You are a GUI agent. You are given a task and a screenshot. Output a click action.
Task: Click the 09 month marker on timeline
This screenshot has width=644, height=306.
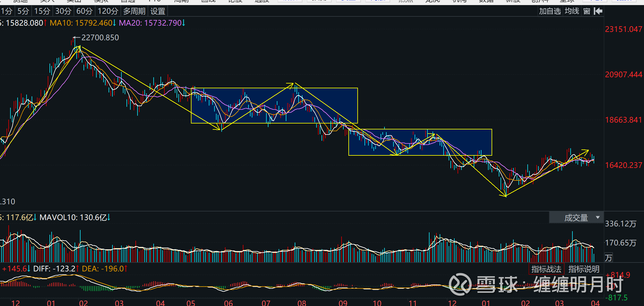coord(343,303)
